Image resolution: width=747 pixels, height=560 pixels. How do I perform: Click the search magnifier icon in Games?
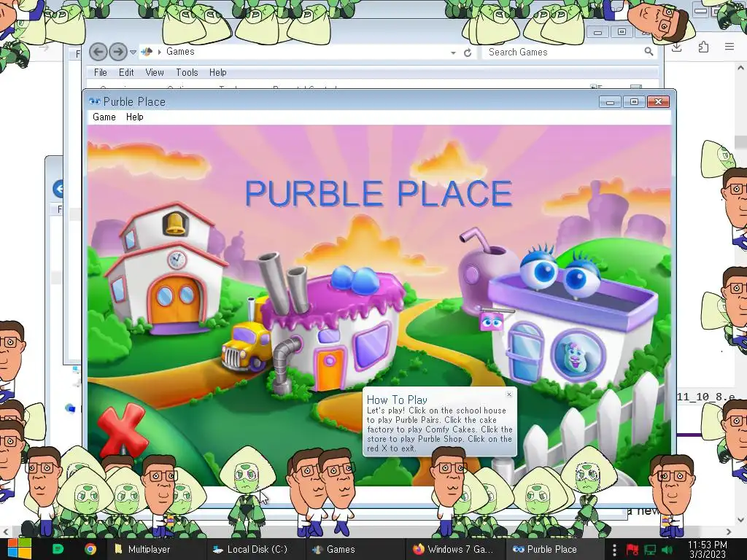click(649, 52)
